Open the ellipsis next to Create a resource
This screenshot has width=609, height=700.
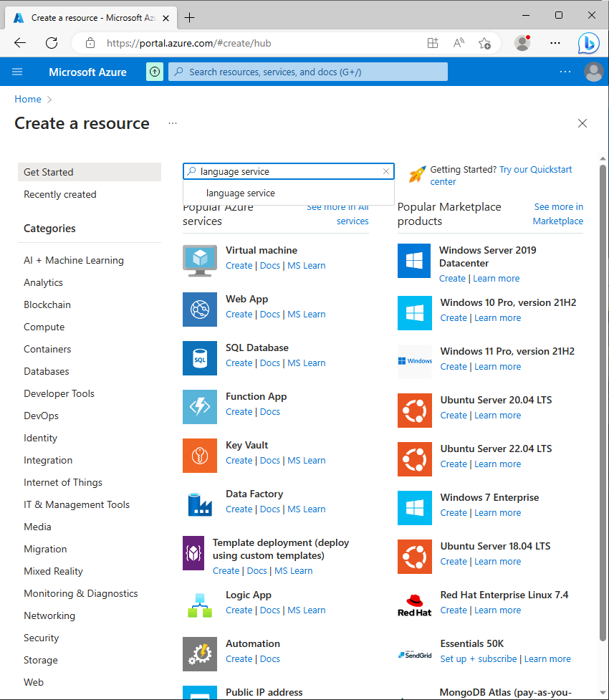(173, 123)
